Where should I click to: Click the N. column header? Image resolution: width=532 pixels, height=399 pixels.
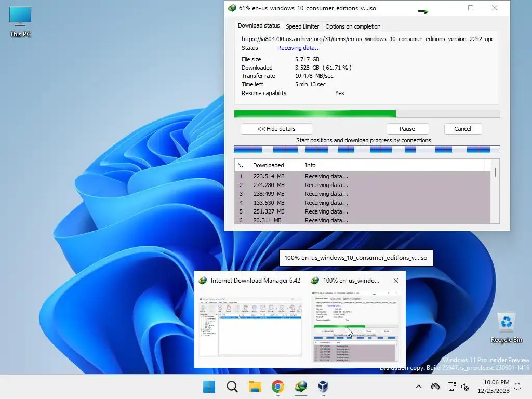242,165
